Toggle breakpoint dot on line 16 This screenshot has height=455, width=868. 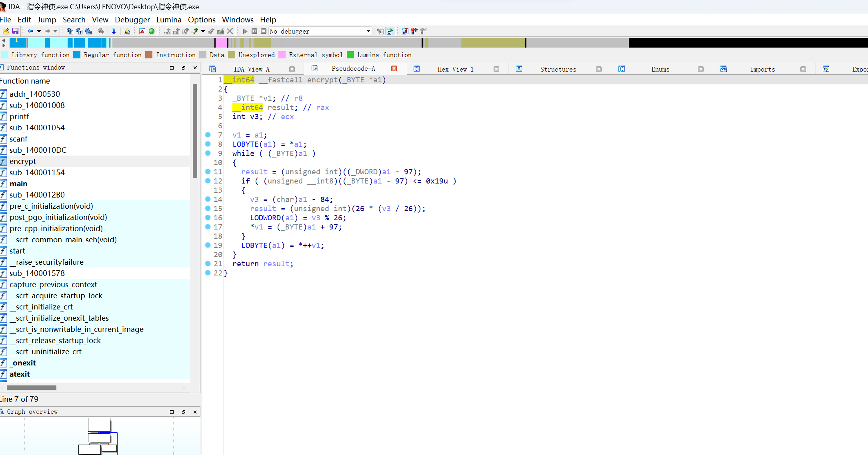208,218
